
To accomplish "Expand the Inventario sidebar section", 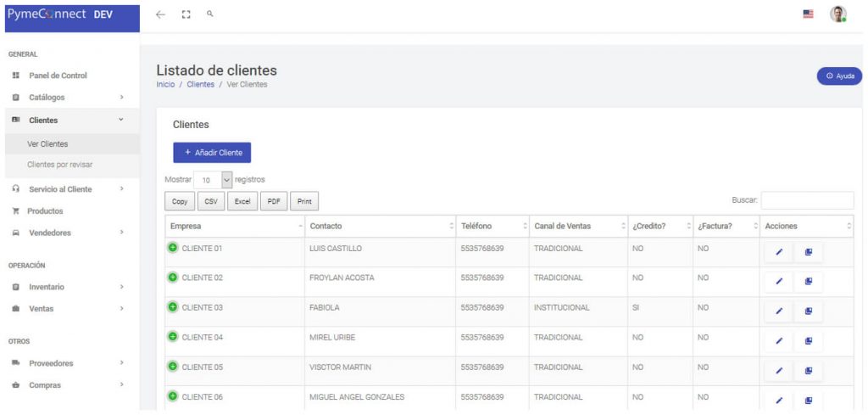I will [70, 287].
